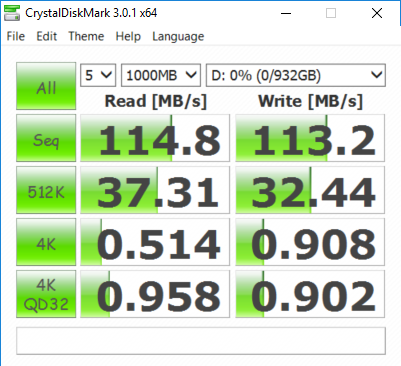Expand the 1000MB test size dropdown
Viewport: 401px width, 366px height.
pos(161,75)
